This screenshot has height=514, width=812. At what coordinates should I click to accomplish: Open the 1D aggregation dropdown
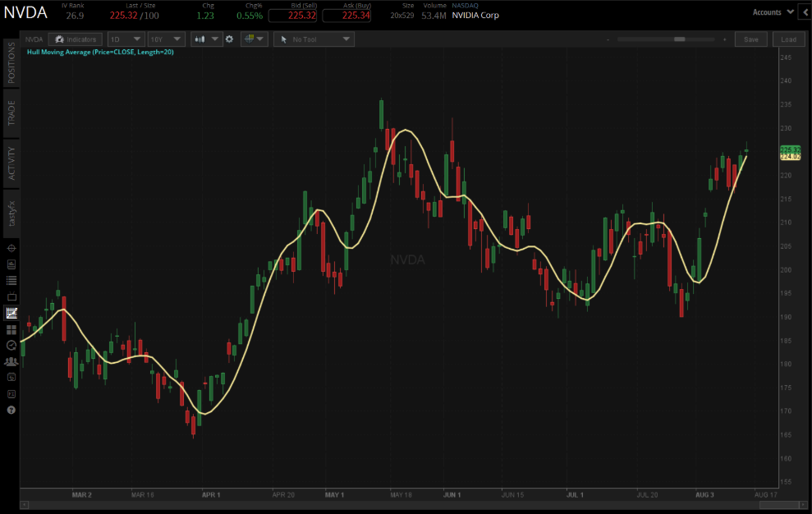tap(126, 39)
